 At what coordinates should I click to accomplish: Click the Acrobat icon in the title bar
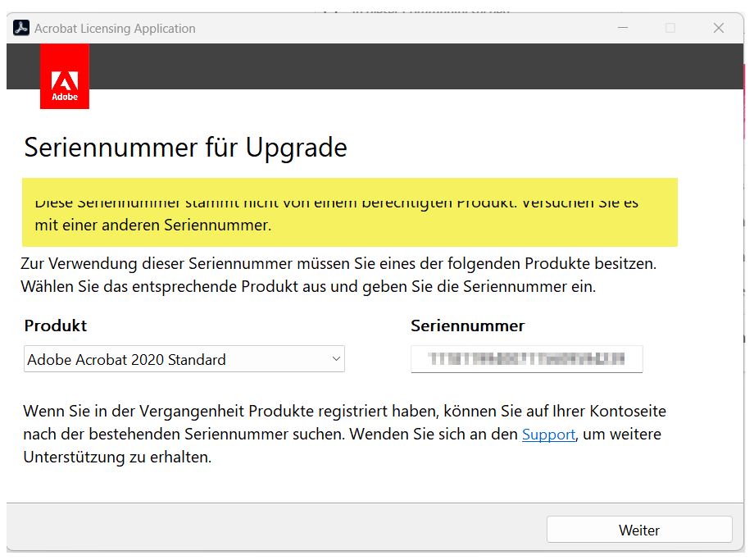(21, 28)
